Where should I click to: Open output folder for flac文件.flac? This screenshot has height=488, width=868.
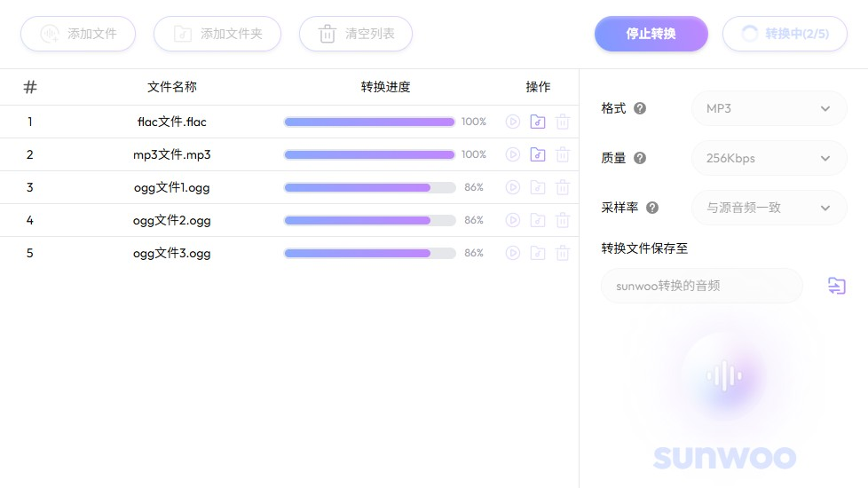[x=537, y=122]
